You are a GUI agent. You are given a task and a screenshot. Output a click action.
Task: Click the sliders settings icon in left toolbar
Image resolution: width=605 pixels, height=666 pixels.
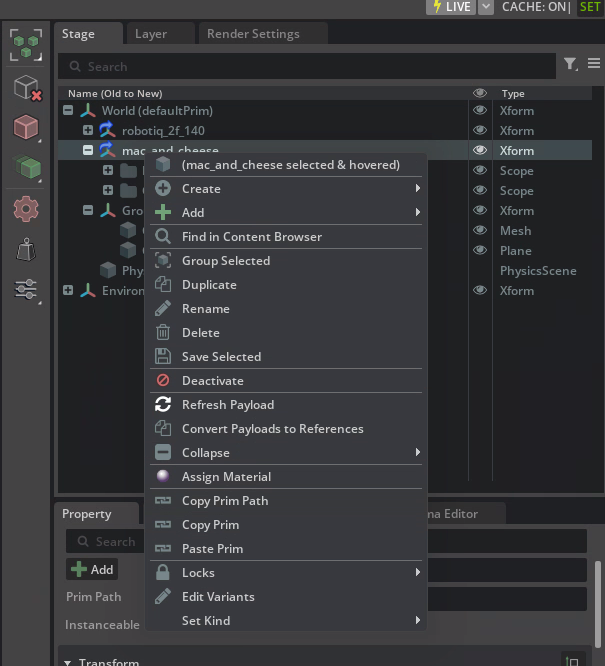(x=26, y=289)
